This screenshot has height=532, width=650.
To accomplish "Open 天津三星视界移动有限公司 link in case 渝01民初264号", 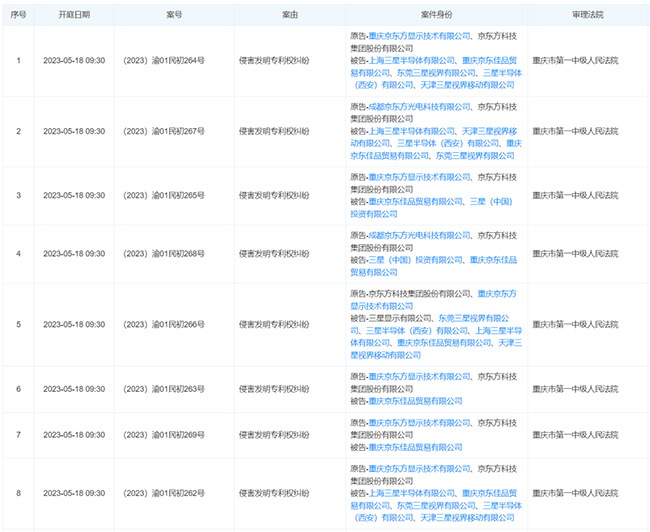I will tap(467, 85).
